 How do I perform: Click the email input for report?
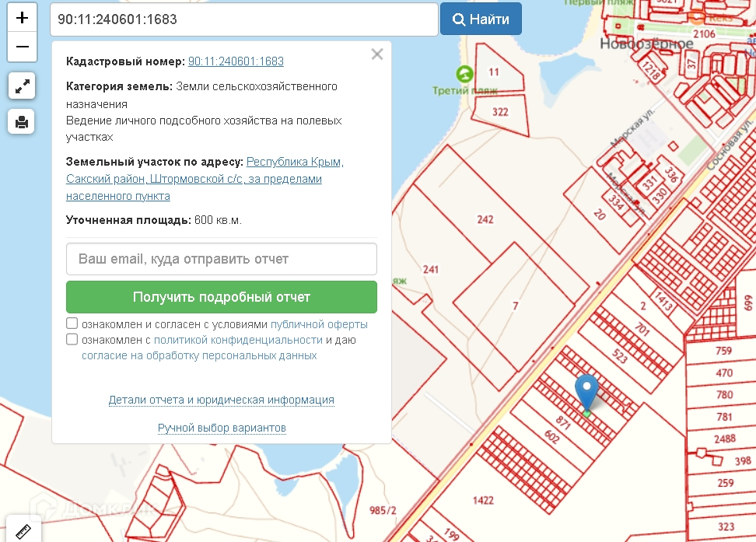(222, 259)
